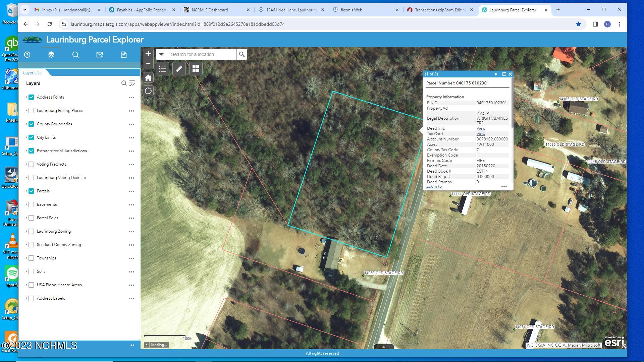Viewport: 644px width, 362px height.
Task: Open popup more actions ellipsis
Action: 504,186
